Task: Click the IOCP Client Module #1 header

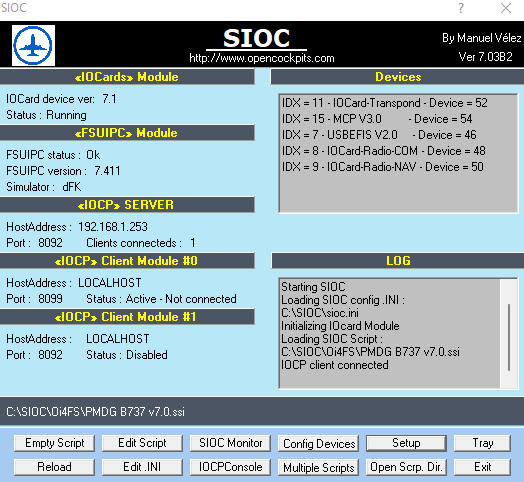Action: [127, 317]
